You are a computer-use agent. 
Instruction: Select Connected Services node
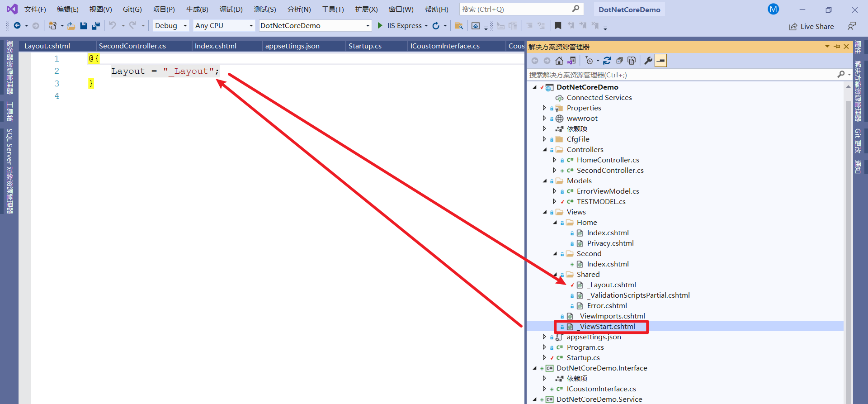coord(599,97)
